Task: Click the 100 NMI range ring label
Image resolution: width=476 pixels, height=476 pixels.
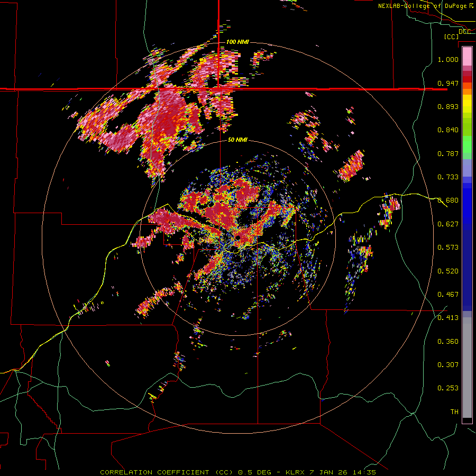Action: tap(237, 42)
